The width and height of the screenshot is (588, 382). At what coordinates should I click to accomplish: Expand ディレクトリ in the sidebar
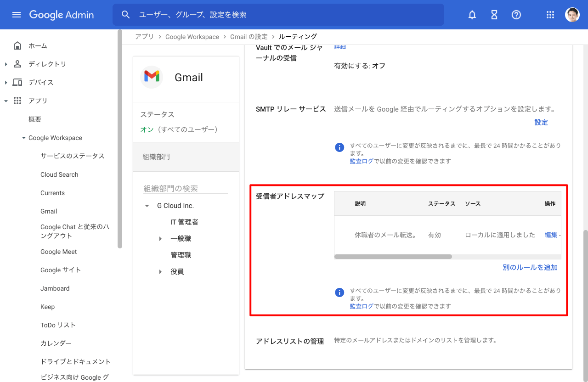[x=6, y=64]
